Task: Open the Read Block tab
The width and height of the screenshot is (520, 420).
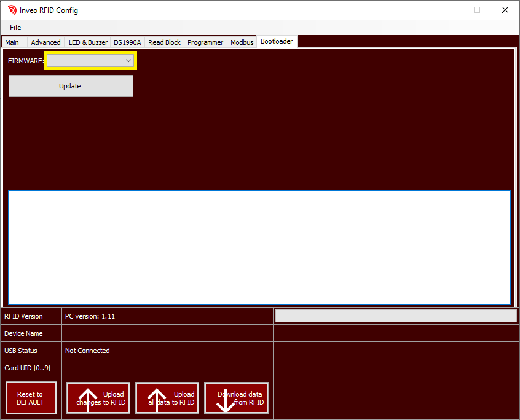Action: [164, 42]
